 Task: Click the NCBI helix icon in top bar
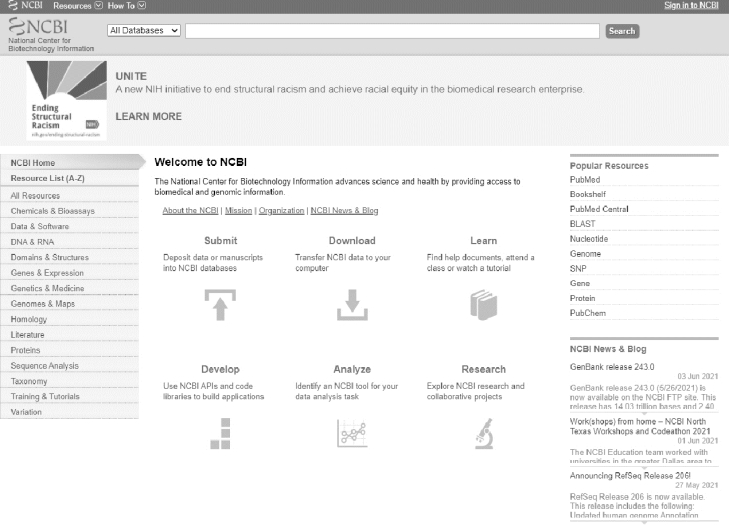[13, 6]
